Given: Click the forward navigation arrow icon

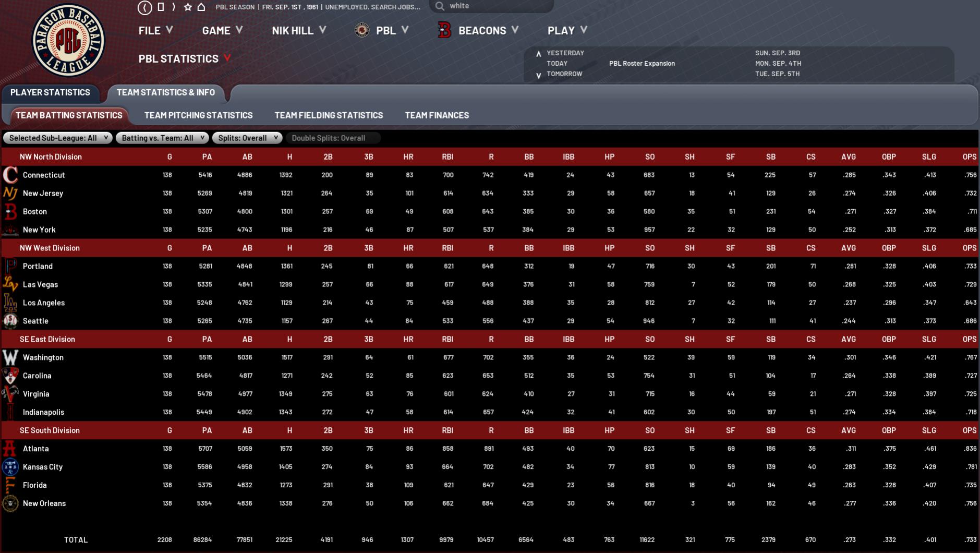Looking at the screenshot, I should point(174,7).
